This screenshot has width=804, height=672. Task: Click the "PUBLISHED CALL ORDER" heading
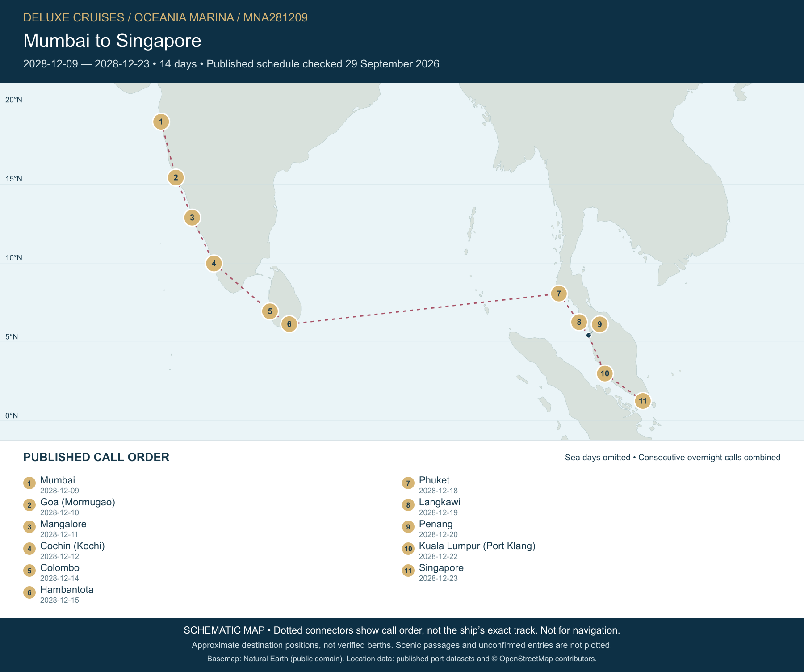coord(96,457)
